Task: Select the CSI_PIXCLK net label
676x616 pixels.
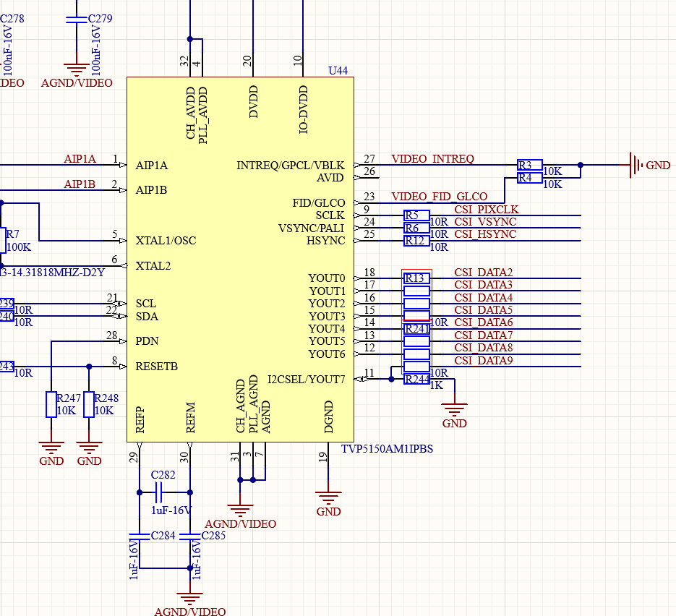Action: 485,209
